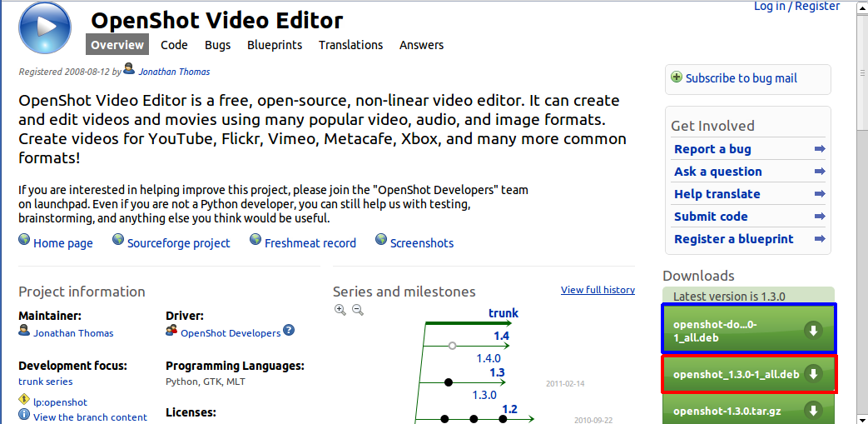Click the globe icon beside Home page
Screen dimensions: 868x424
tap(25, 242)
